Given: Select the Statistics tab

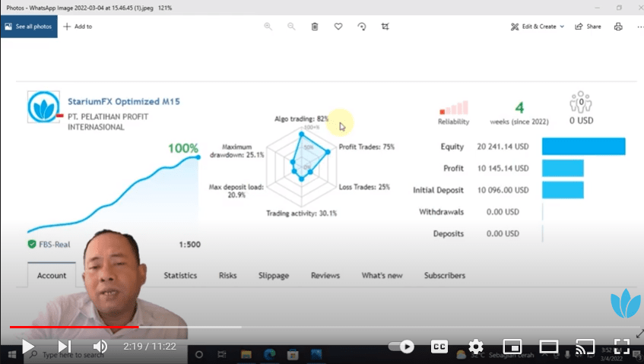Looking at the screenshot, I should click(180, 275).
